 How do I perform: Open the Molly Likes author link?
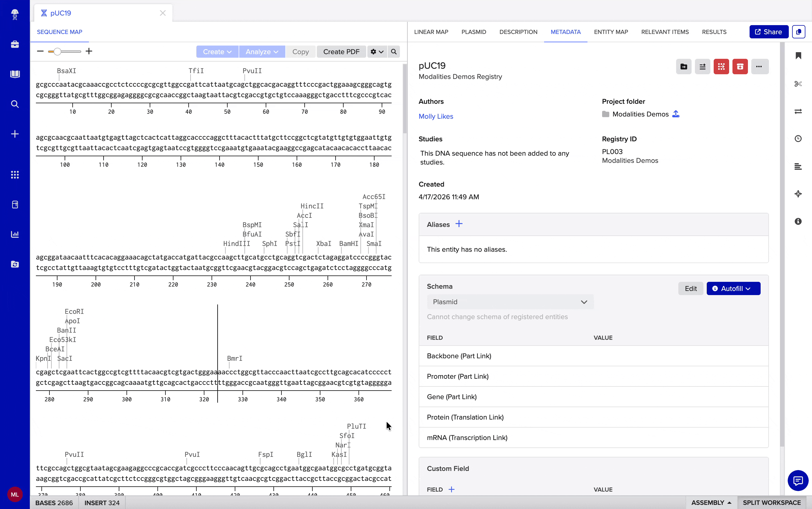tap(436, 116)
